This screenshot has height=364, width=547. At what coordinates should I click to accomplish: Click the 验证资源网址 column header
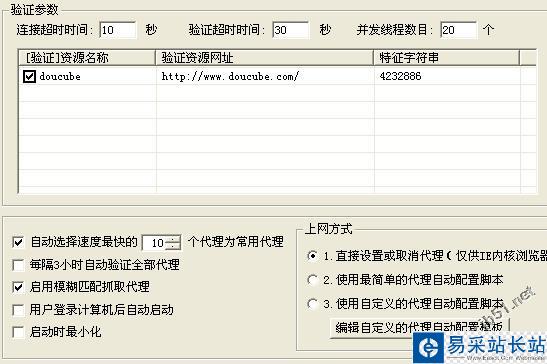tap(264, 58)
